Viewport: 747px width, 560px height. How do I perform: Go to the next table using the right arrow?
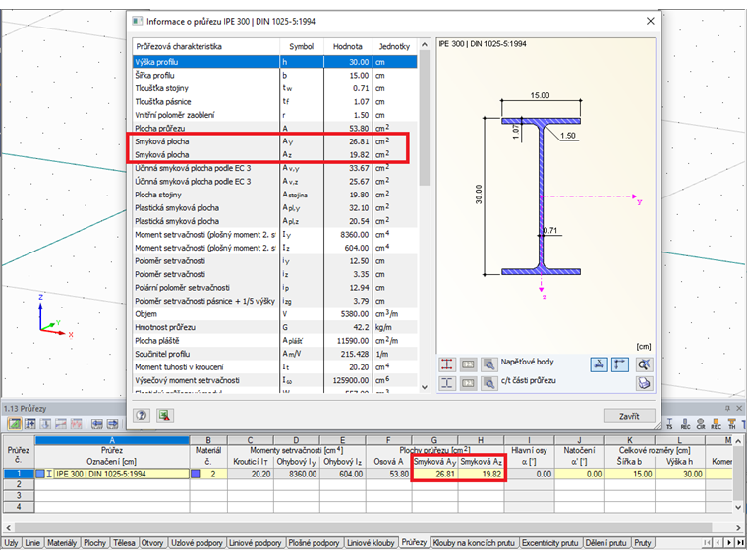(x=113, y=423)
